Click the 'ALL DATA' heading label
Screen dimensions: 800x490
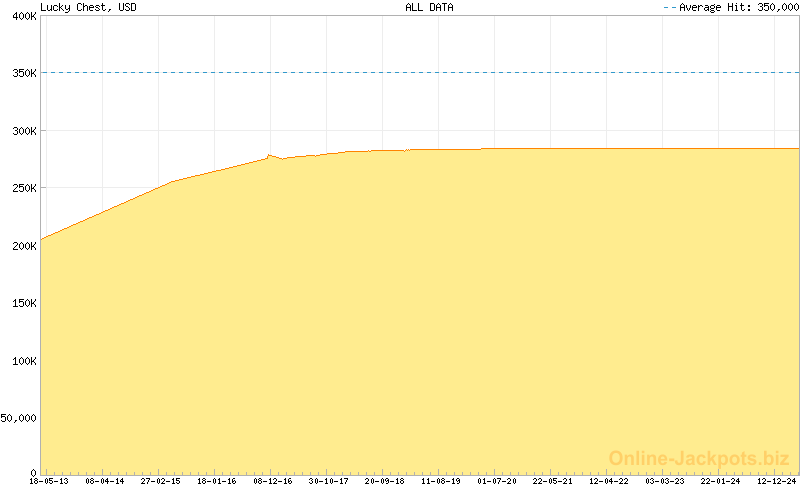[x=429, y=7]
